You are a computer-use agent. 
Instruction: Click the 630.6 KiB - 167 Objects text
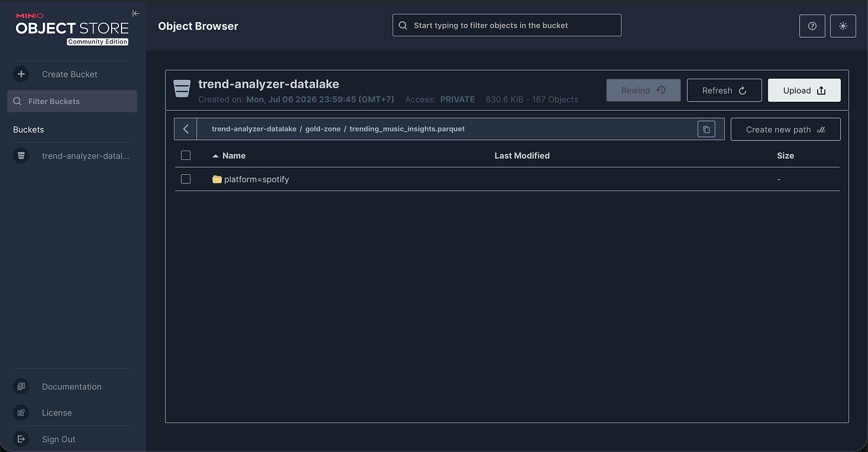pyautogui.click(x=532, y=99)
